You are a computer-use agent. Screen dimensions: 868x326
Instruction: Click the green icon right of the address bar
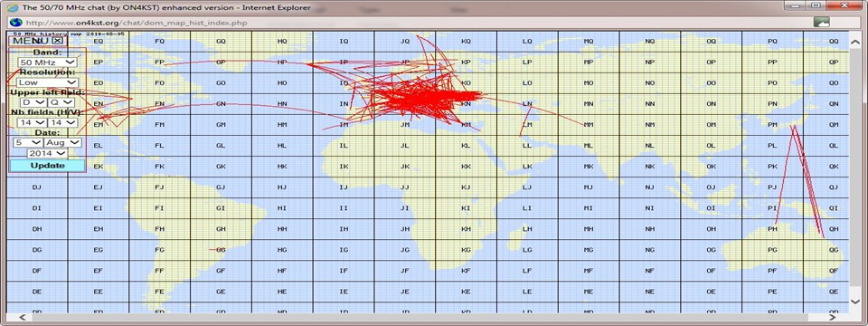(x=822, y=22)
